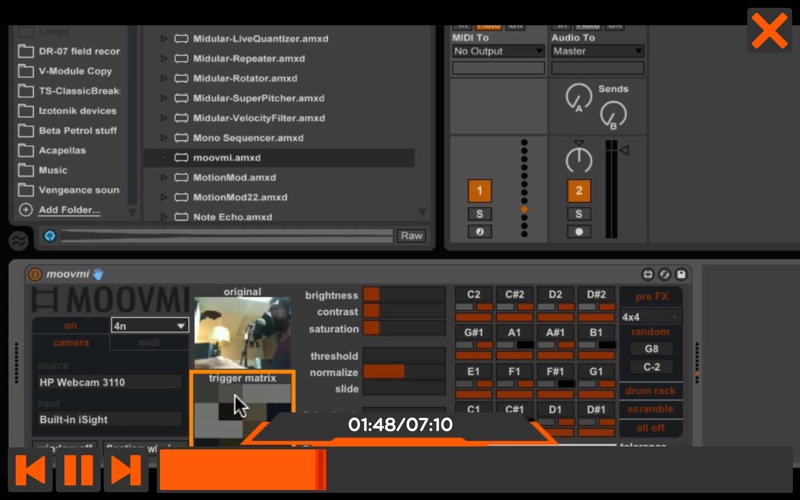Expand Midular-LiveQuantizer.amxd entry
The width and height of the screenshot is (800, 500).
[164, 39]
